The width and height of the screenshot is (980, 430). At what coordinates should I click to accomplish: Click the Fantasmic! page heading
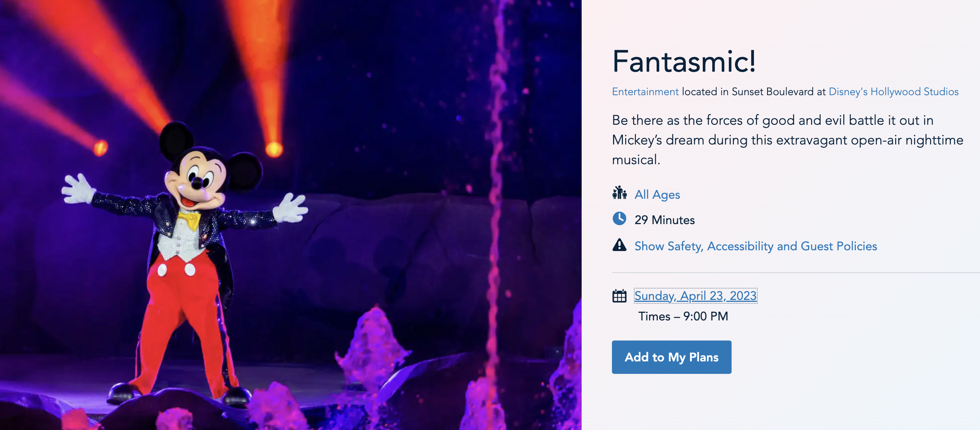(x=684, y=62)
